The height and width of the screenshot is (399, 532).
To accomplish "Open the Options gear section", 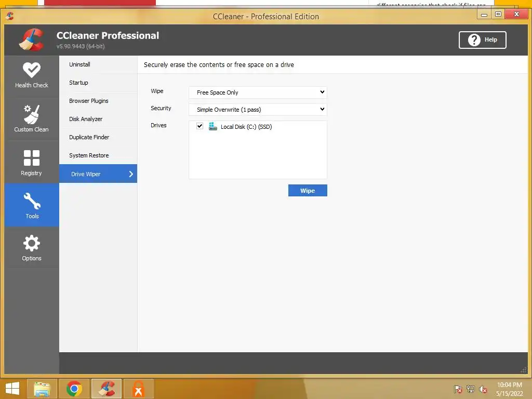I will click(x=32, y=248).
